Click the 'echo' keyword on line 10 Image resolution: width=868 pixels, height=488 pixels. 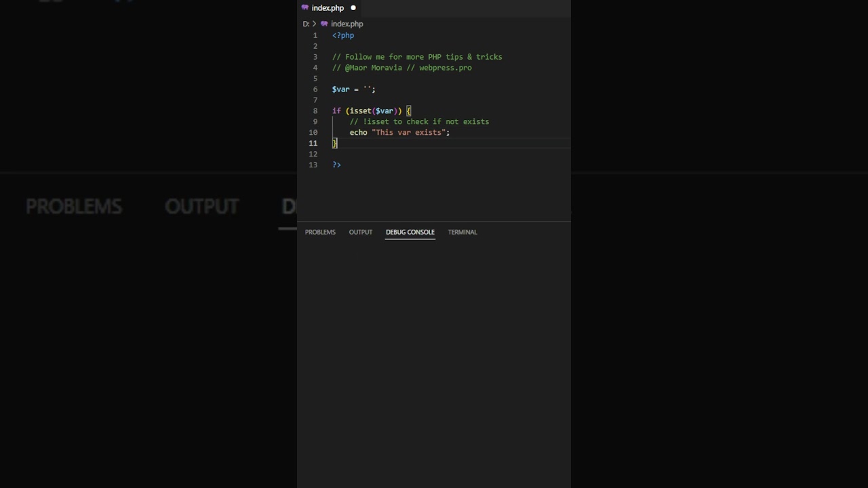359,133
